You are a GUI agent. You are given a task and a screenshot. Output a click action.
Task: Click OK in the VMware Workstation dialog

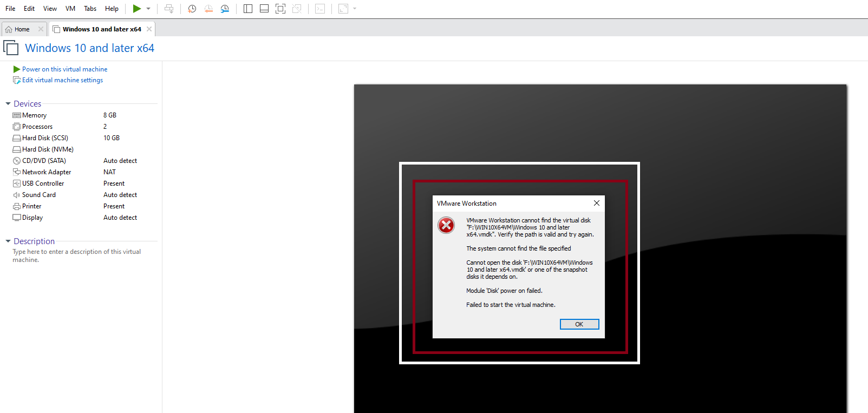579,324
